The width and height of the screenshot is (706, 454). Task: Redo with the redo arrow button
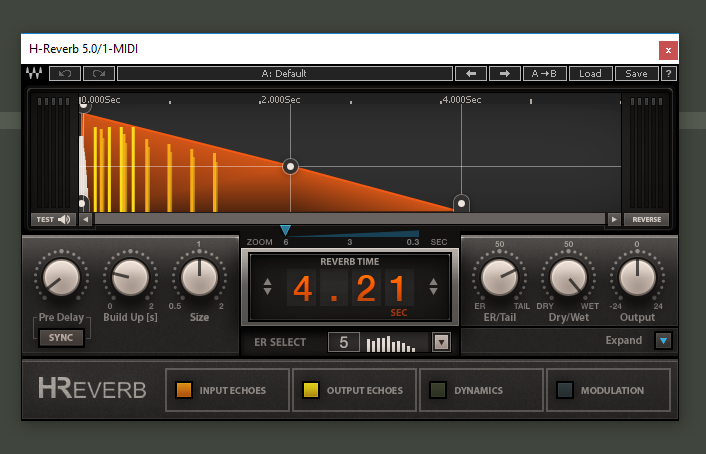pos(99,73)
